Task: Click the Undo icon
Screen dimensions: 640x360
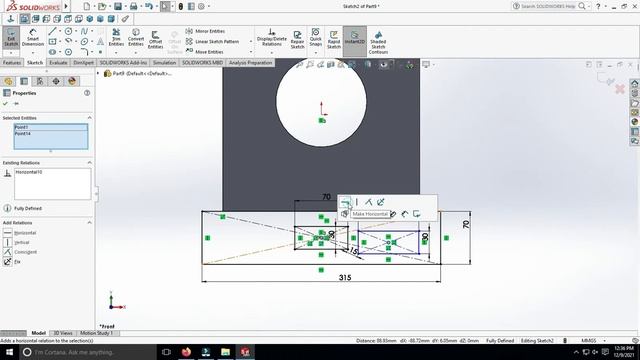Action: point(149,6)
